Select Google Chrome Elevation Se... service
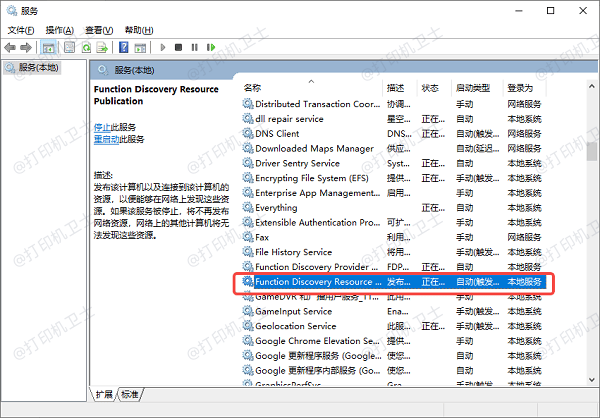 pos(318,341)
